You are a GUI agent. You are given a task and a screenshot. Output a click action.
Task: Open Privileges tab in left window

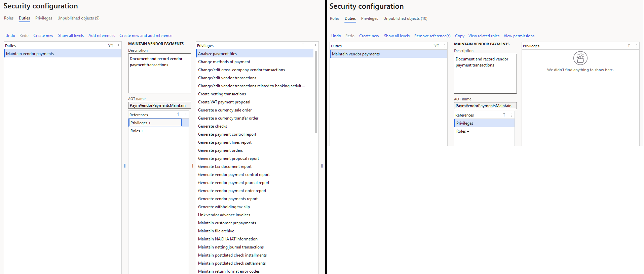pyautogui.click(x=44, y=18)
